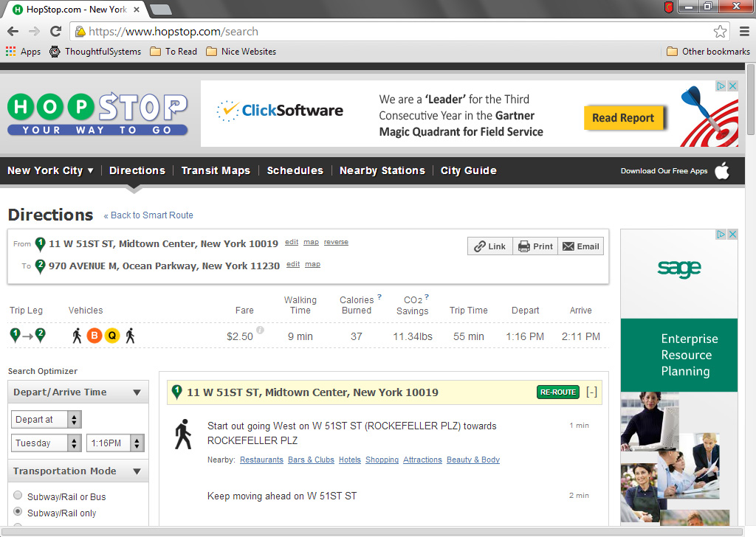The width and height of the screenshot is (756, 537).
Task: Switch to HopStop.com browser tab
Action: [x=77, y=9]
